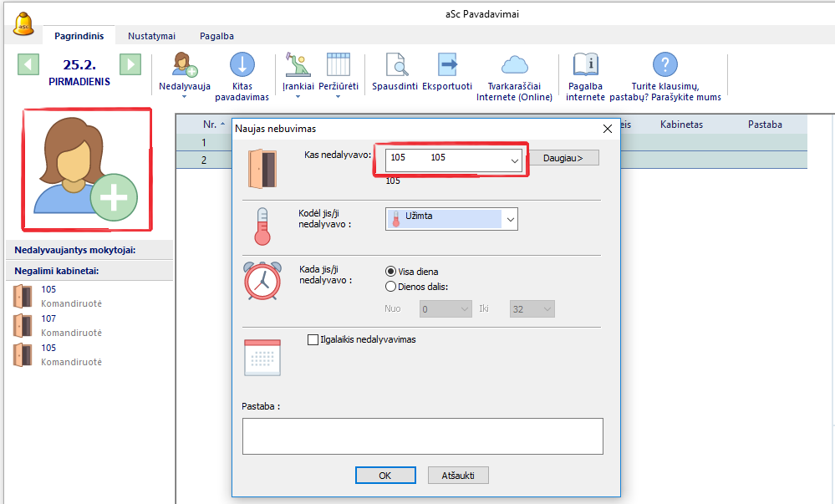This screenshot has height=504, width=835.
Task: Click the Atšaukti button
Action: tap(458, 475)
